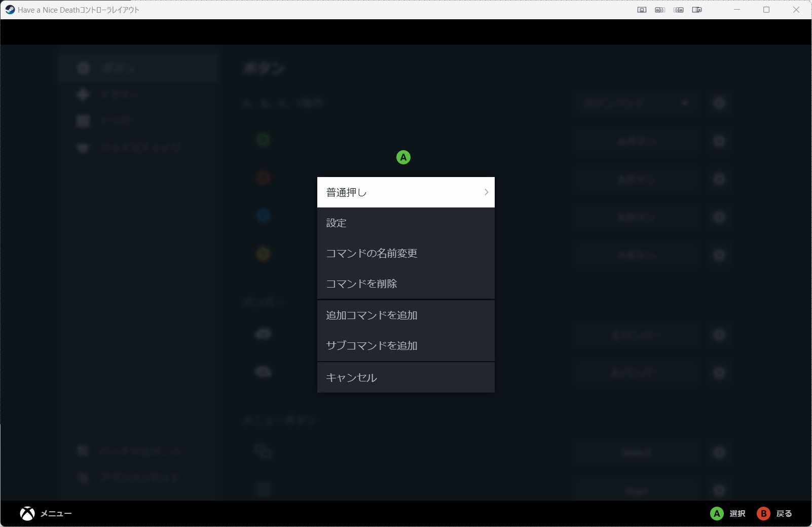Click the 選択 label in footer

pos(737,514)
